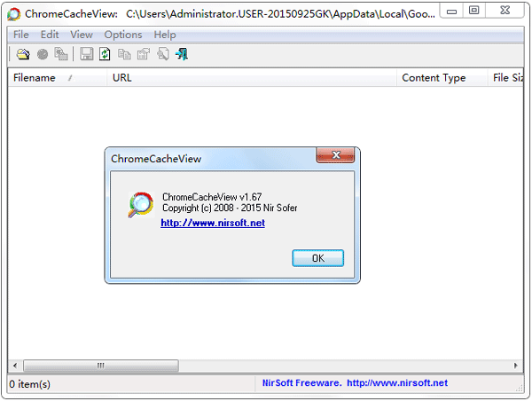
Task: Click the Copy Selected Cache Files icon
Action: [x=61, y=55]
